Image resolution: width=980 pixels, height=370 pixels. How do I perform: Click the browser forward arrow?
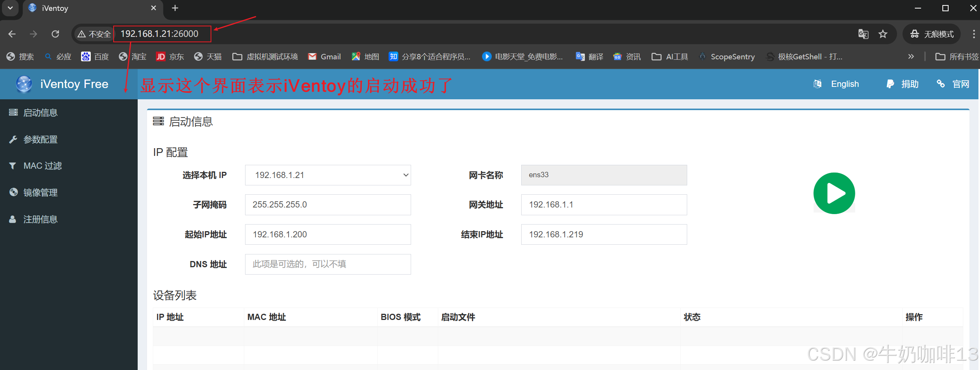coord(34,34)
